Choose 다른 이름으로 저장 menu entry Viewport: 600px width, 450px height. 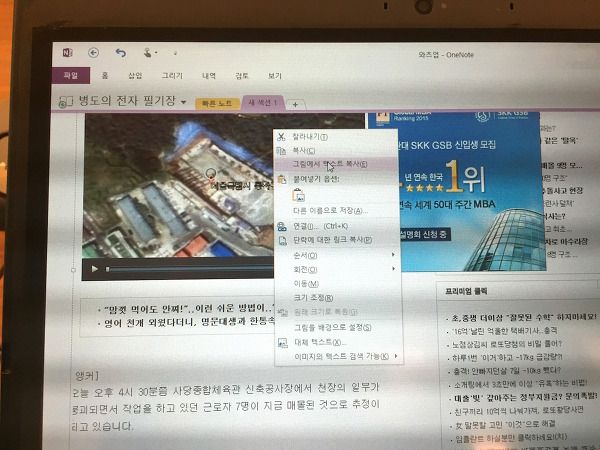coord(337,210)
